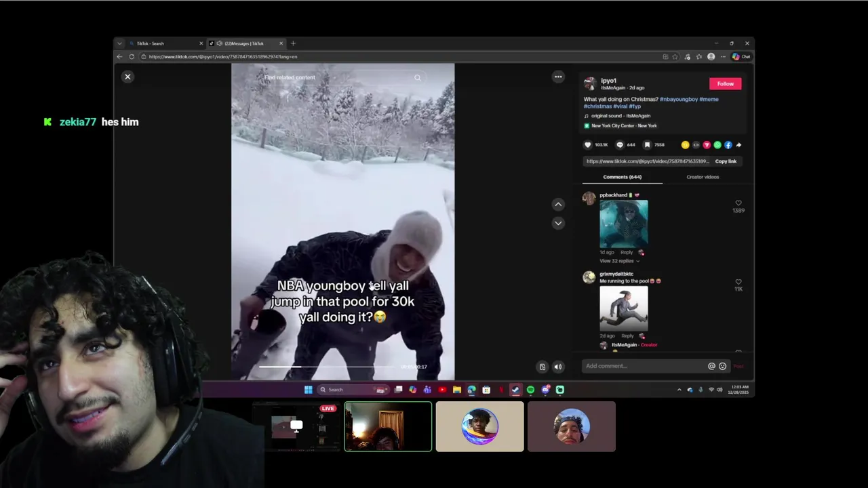Open the #christmas hashtag
Image resolution: width=868 pixels, height=488 pixels.
(x=597, y=106)
